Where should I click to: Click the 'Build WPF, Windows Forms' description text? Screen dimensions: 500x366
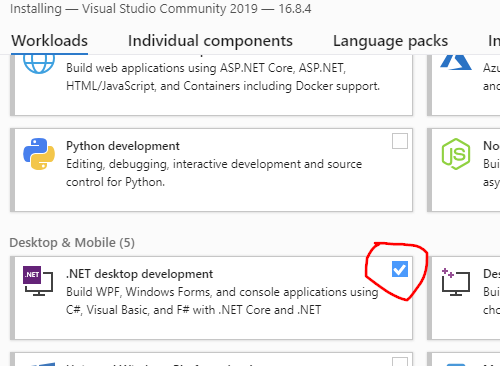point(222,301)
